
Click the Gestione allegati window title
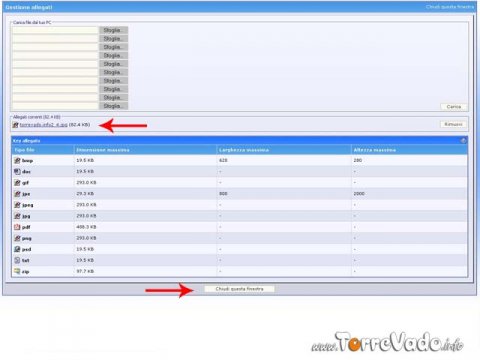tap(29, 7)
